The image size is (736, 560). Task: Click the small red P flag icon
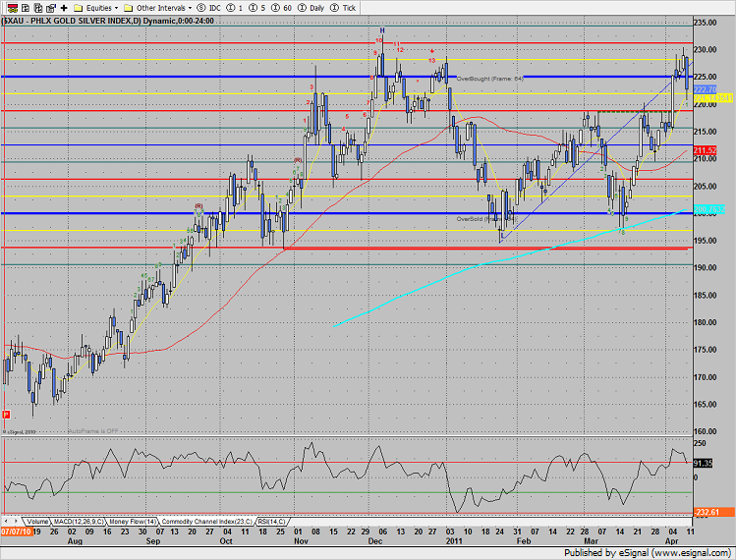pos(6,414)
